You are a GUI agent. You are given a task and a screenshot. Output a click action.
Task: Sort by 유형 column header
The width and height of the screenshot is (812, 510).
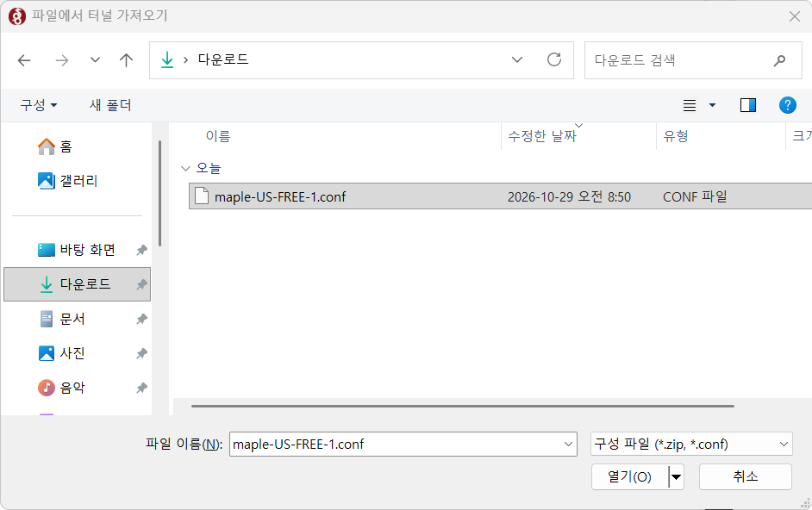point(676,136)
